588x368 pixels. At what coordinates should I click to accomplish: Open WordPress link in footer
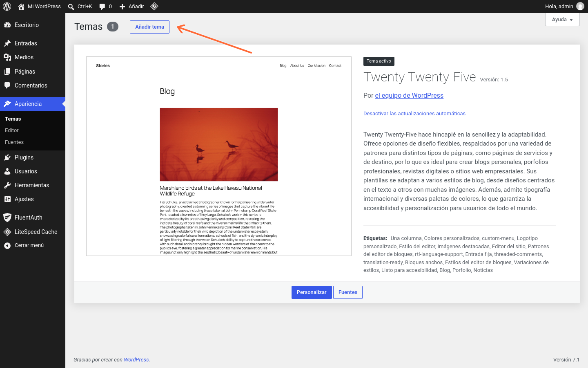click(x=136, y=360)
